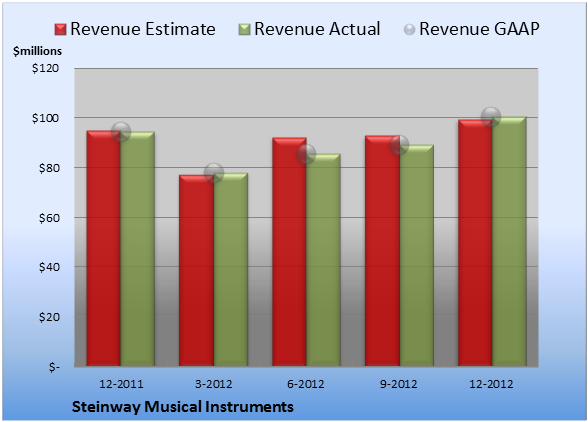Click the GAAP marker above 6-2012
Image resolution: width=588 pixels, height=422 pixels.
tap(306, 154)
